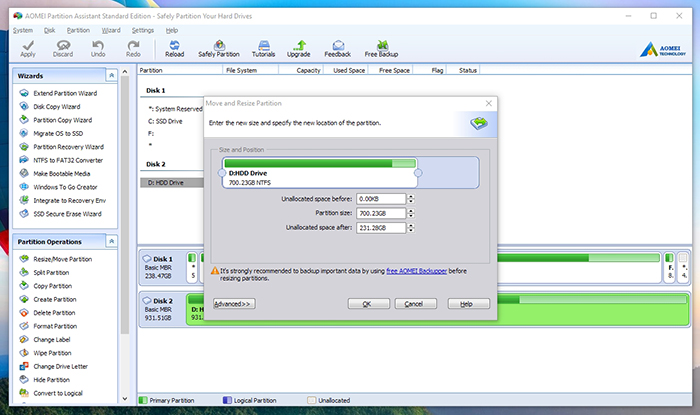
Task: Collapse the Wizards panel
Action: tap(112, 75)
